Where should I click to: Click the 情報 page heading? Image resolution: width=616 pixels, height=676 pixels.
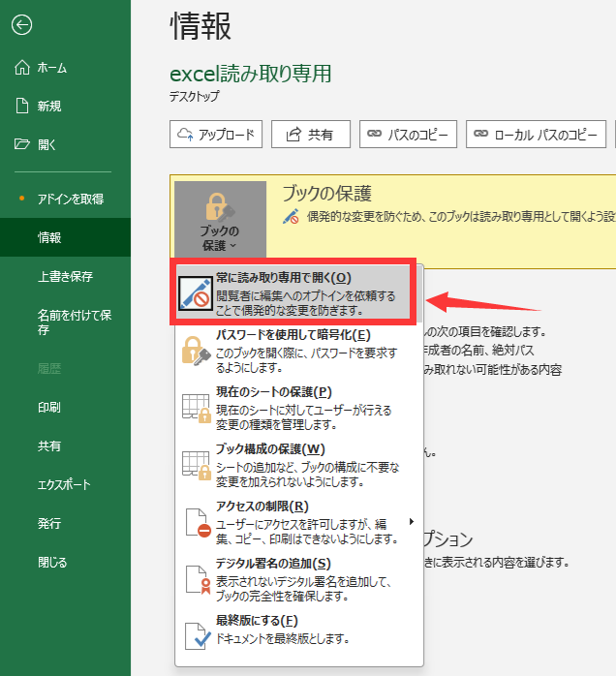(200, 26)
